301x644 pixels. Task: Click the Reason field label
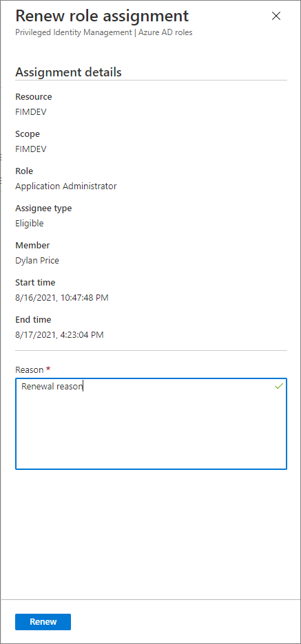(29, 369)
